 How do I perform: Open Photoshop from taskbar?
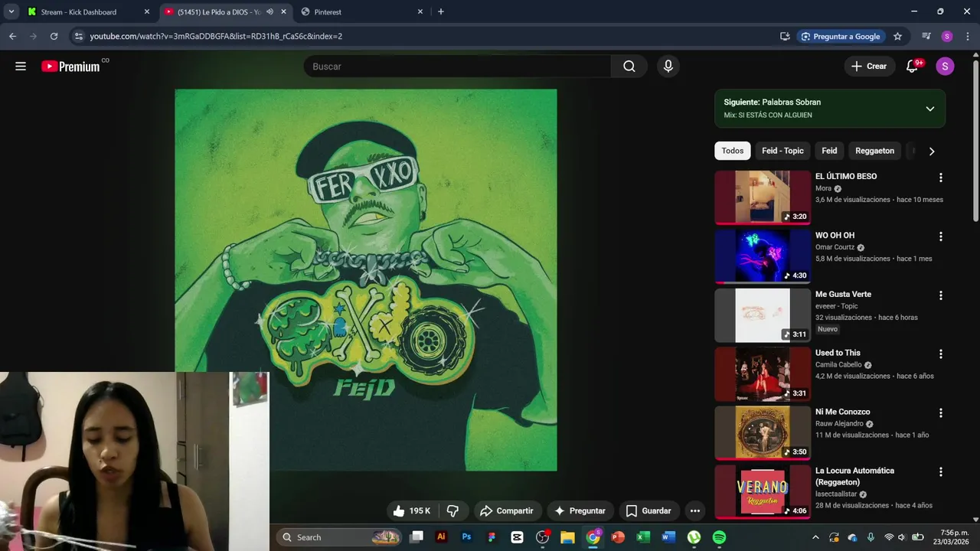466,537
